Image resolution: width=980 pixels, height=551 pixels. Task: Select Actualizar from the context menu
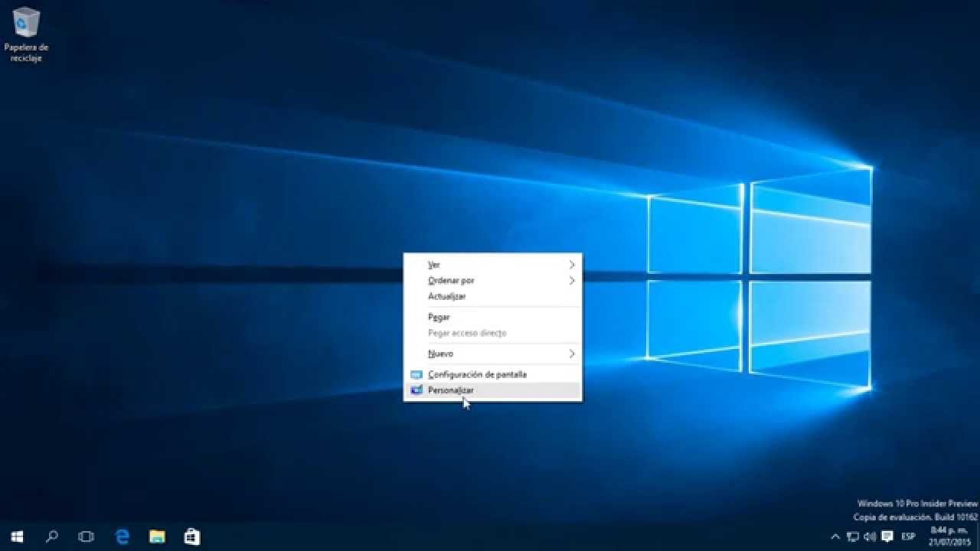[x=446, y=296]
